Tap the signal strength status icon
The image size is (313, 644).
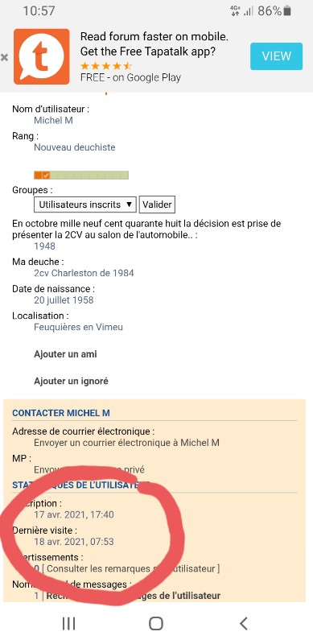point(248,11)
